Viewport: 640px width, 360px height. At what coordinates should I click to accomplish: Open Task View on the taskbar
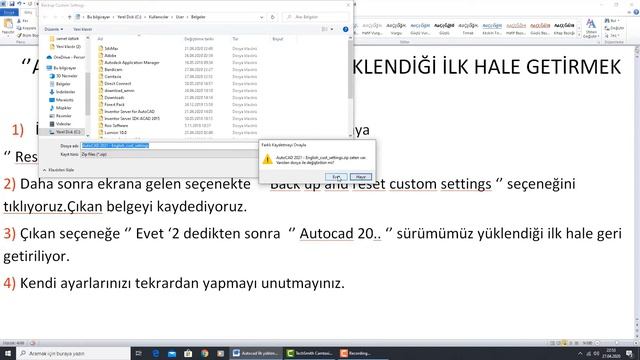138,353
